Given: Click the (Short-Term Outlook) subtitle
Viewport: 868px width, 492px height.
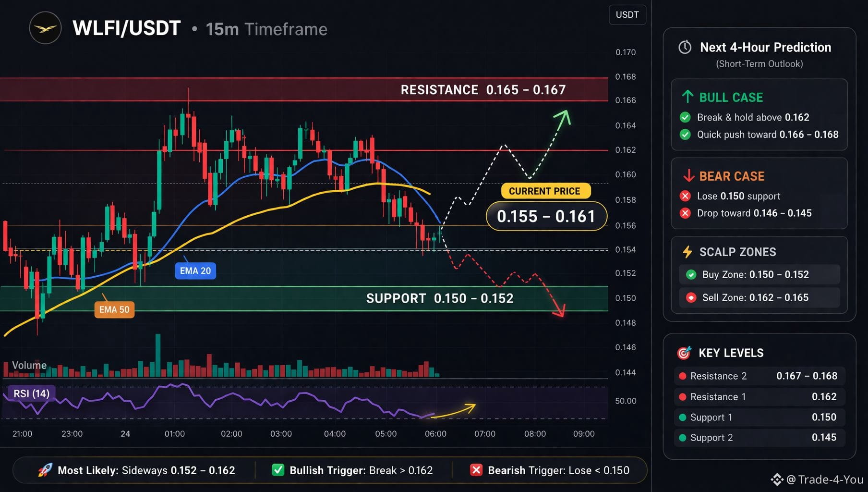Looking at the screenshot, I should point(759,64).
